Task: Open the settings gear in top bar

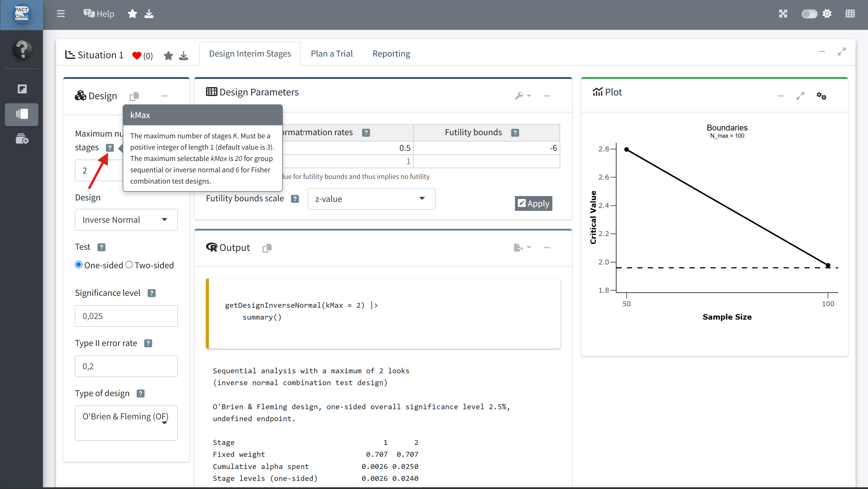Action: [x=827, y=13]
